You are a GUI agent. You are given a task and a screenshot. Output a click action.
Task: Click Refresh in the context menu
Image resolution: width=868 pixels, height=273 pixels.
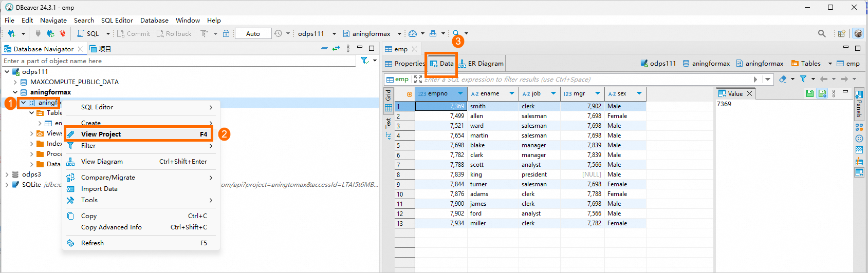pos(93,243)
